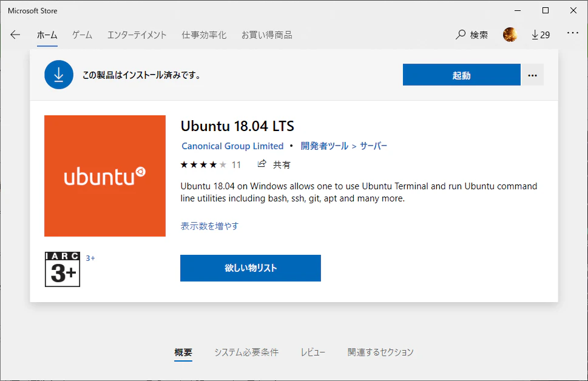Jump to the レビュー section tab
588x381 pixels.
[x=313, y=352]
